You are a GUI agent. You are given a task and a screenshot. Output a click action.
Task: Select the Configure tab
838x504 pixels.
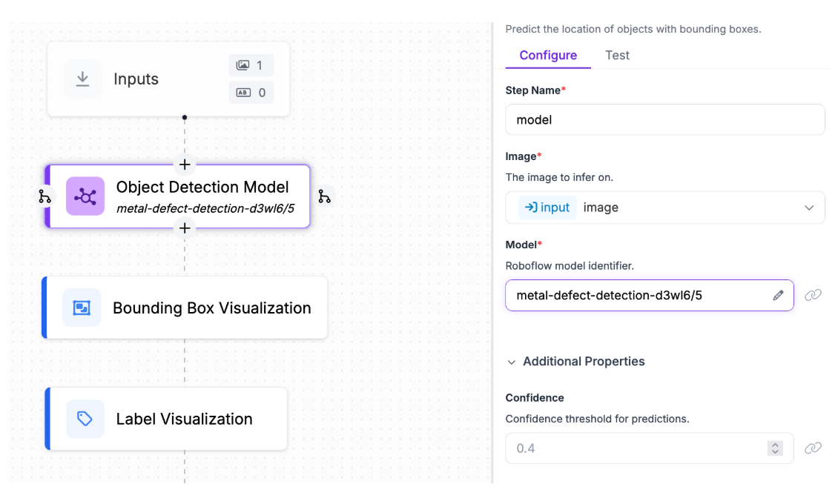548,55
